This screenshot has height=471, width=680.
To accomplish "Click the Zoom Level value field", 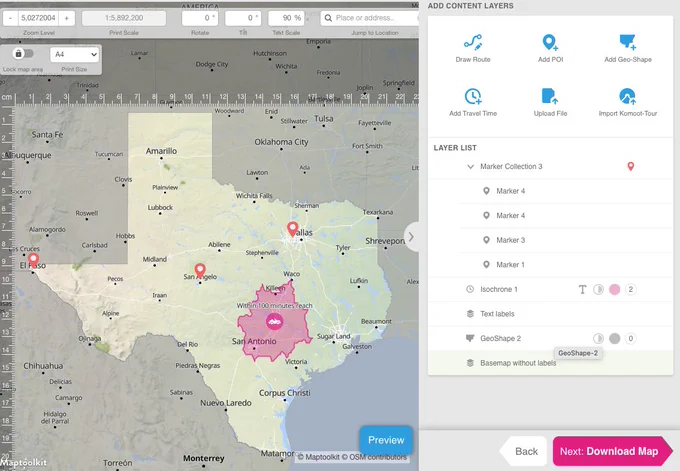I will [x=38, y=18].
